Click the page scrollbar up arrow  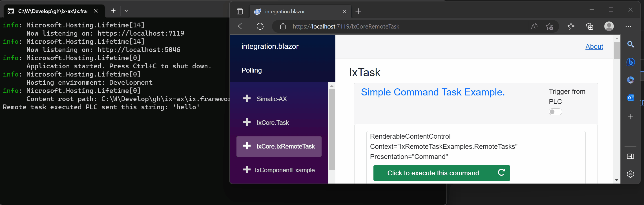coord(617,38)
